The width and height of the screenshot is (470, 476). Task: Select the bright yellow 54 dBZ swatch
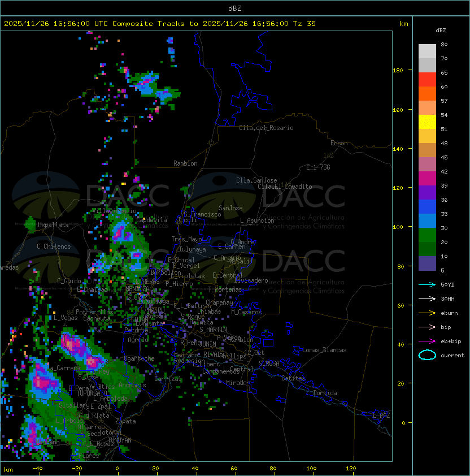(x=427, y=122)
